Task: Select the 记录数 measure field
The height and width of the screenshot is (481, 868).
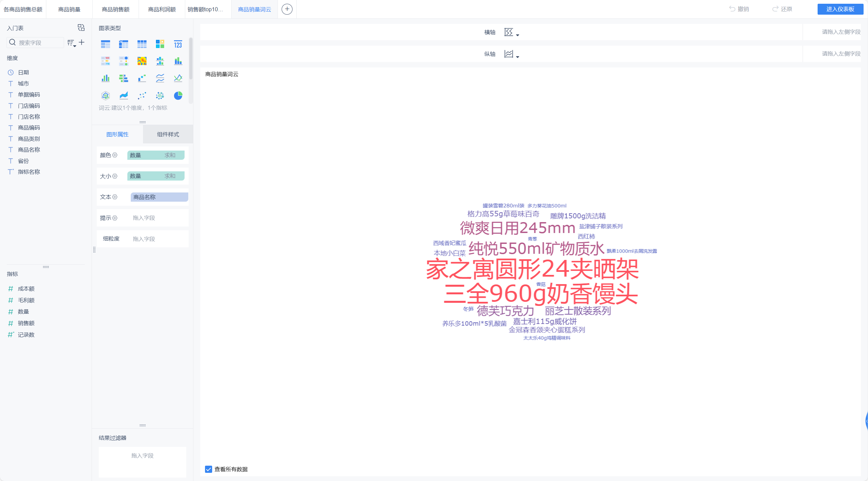Action: click(26, 335)
